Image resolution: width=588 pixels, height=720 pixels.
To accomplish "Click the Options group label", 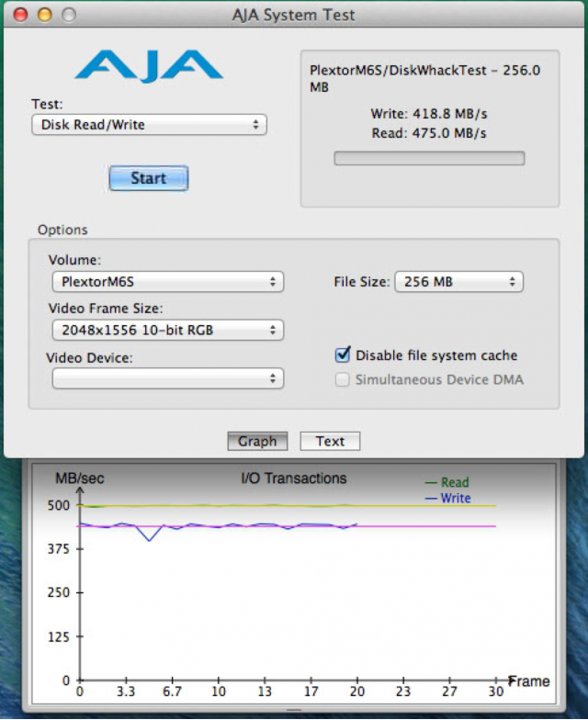I will (62, 230).
